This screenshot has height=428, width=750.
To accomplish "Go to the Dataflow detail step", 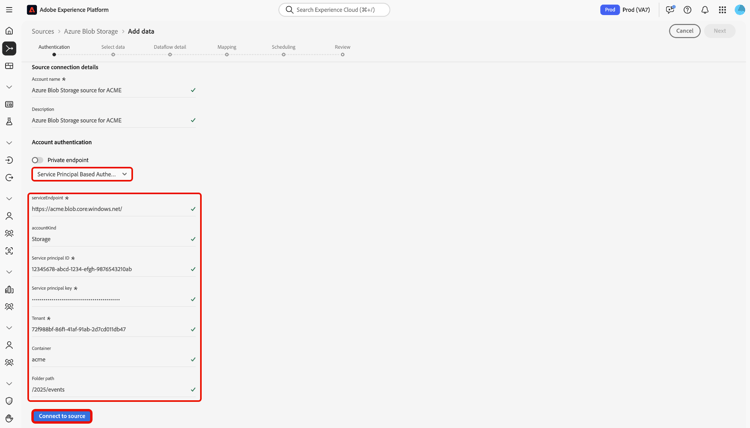I will pos(170,50).
